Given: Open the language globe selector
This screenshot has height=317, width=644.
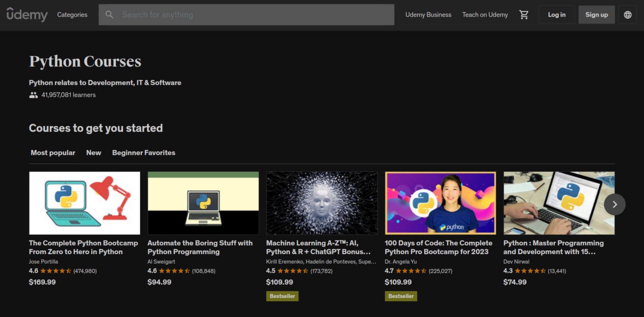Looking at the screenshot, I should [628, 15].
